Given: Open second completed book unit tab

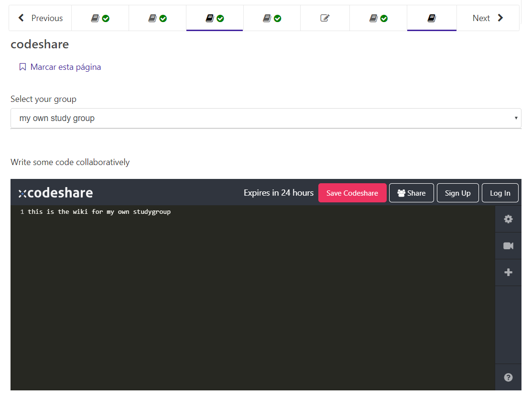Looking at the screenshot, I should pos(157,18).
